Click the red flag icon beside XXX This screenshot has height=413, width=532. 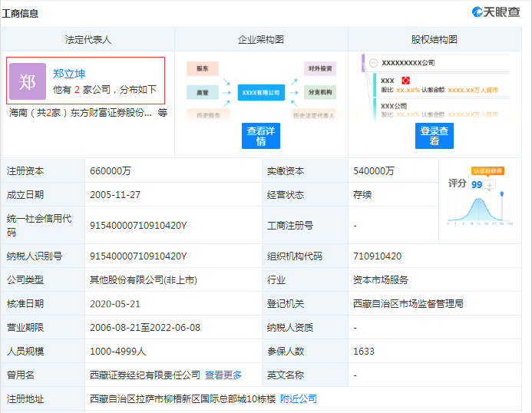[405, 81]
